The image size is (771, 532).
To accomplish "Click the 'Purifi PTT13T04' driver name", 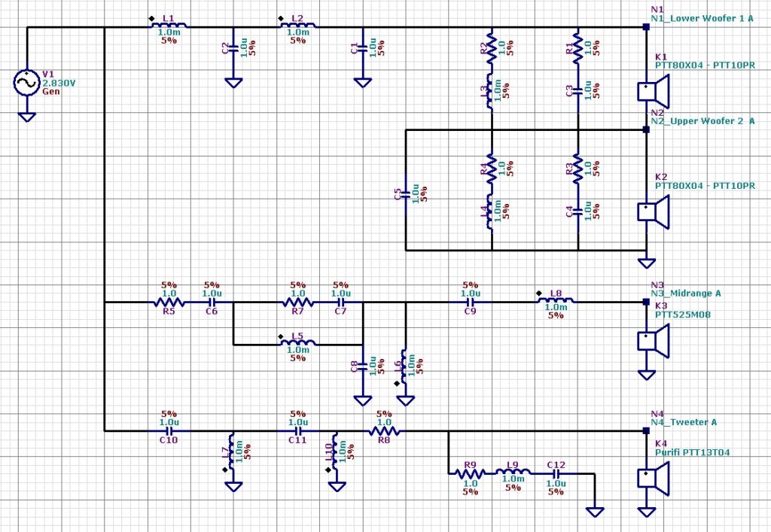I will pos(693,452).
